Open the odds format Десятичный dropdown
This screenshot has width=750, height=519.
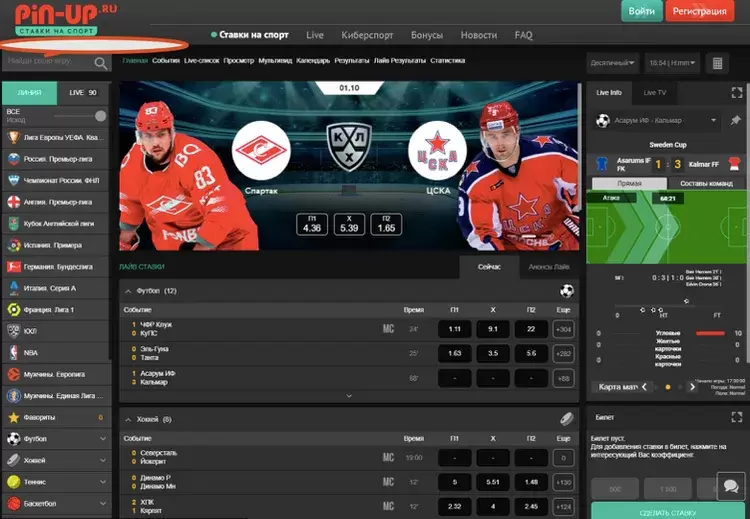613,63
